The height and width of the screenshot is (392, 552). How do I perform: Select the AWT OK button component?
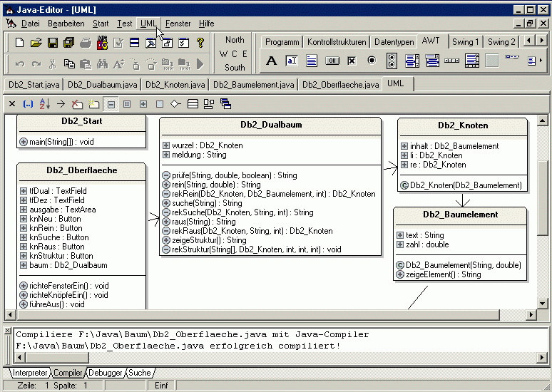(x=332, y=61)
